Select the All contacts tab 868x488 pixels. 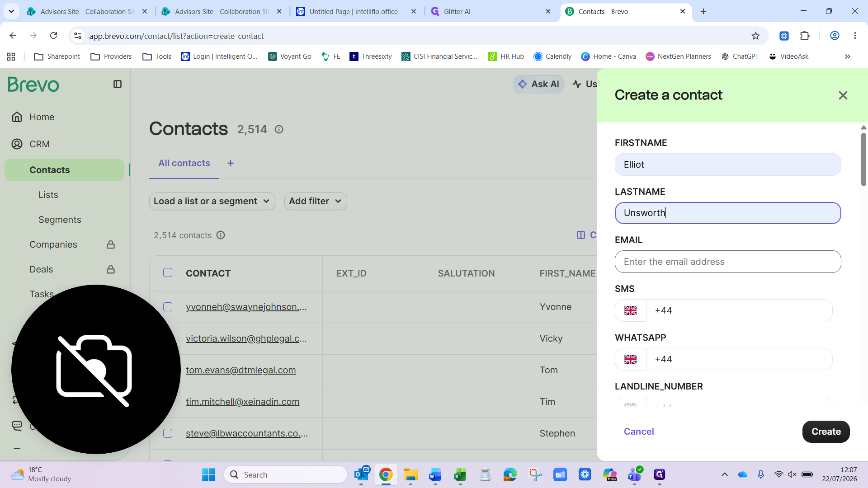point(184,163)
